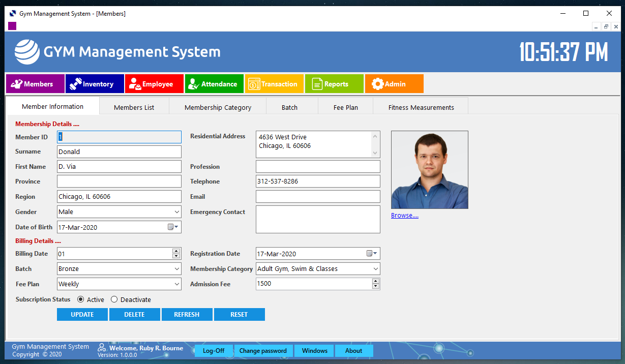Switch to the Members List tab

coord(134,107)
